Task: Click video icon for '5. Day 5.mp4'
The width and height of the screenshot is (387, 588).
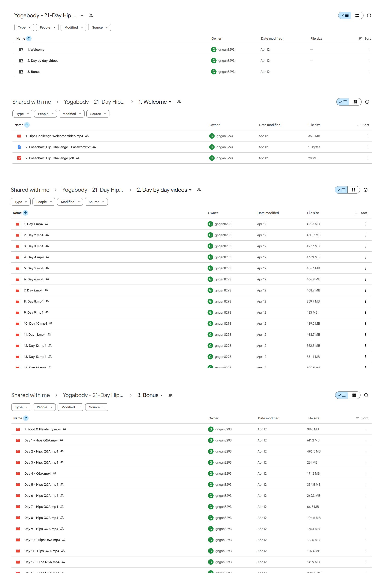Action: [18, 268]
